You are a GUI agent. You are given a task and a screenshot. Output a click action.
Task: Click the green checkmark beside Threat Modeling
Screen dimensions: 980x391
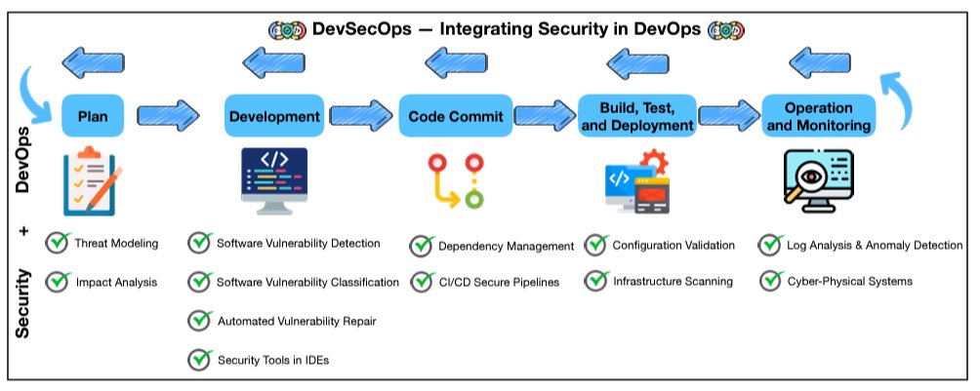click(58, 243)
